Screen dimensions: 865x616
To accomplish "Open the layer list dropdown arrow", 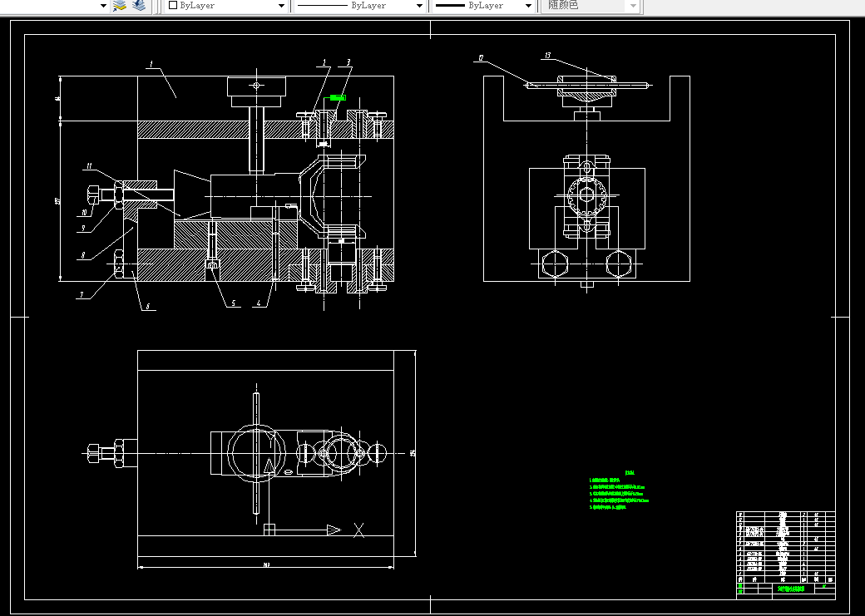I will coord(103,6).
